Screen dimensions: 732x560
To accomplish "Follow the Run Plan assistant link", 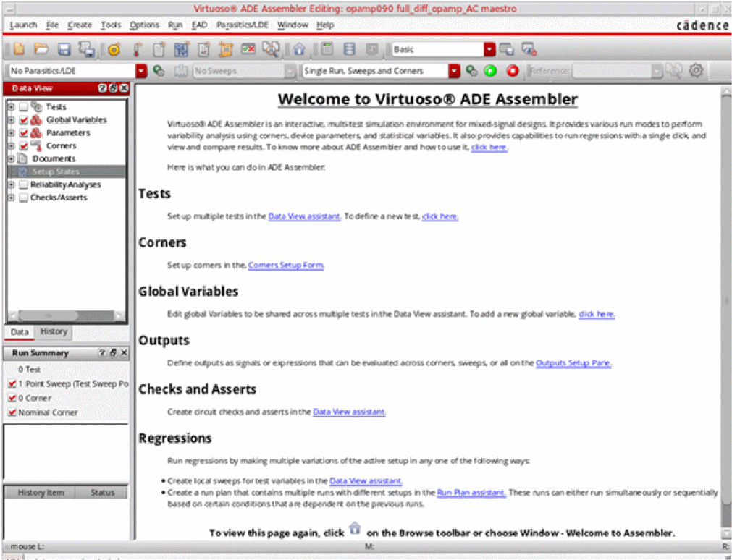I will [471, 493].
